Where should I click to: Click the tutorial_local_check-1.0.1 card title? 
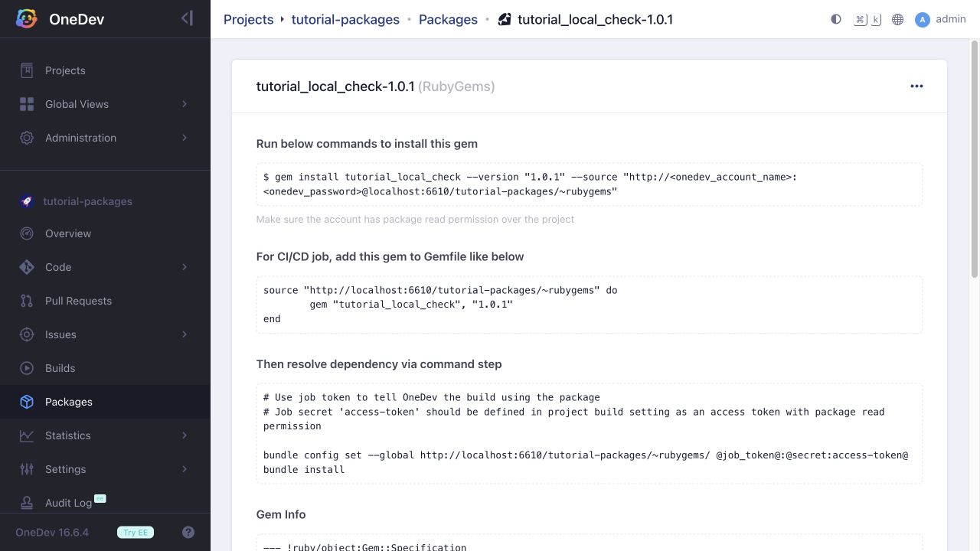(x=335, y=86)
